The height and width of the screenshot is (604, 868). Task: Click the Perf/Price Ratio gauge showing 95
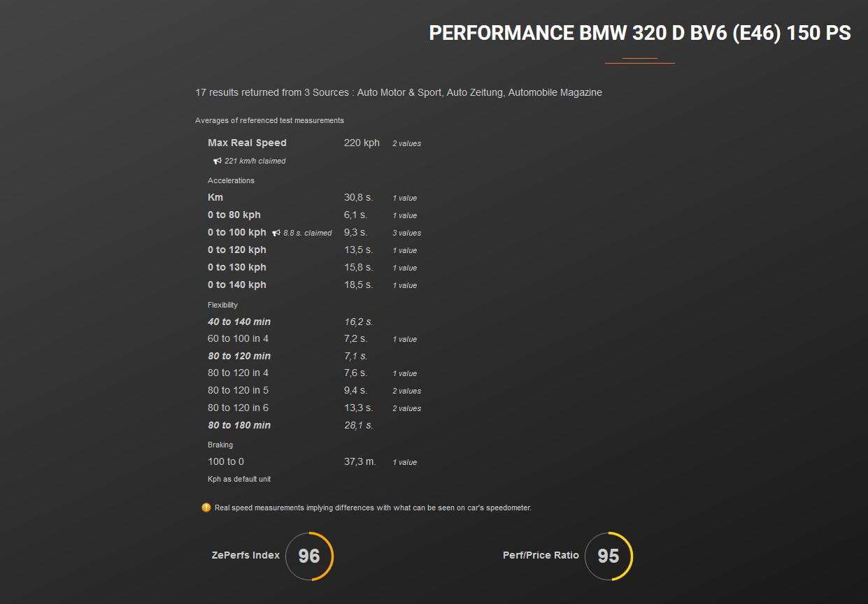pyautogui.click(x=609, y=556)
